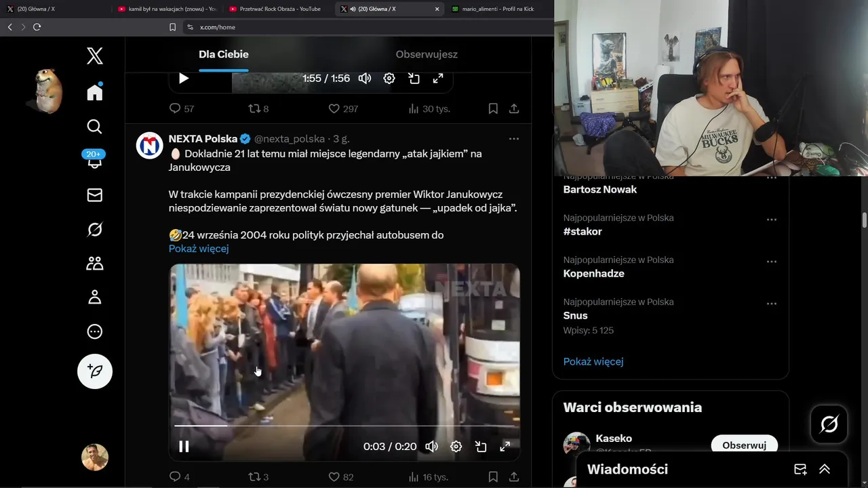
Task: Switch to kamil był na wakacjach browser tab
Action: click(x=167, y=9)
